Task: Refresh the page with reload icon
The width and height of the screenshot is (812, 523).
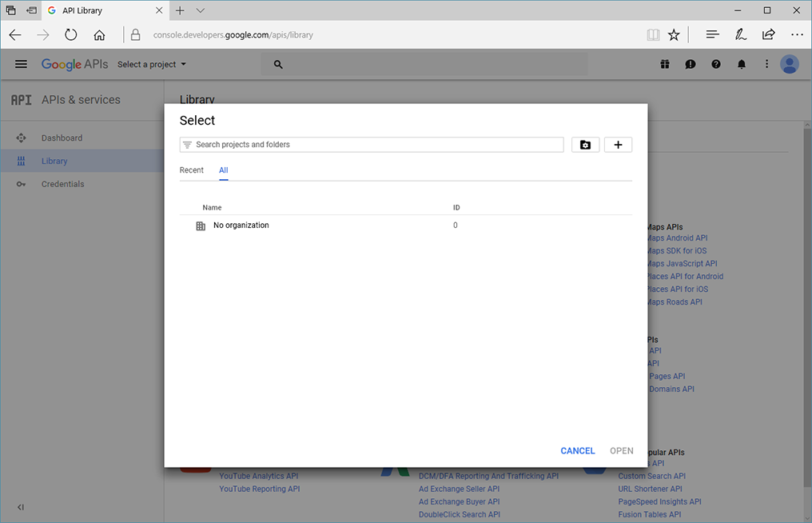Action: 71,34
